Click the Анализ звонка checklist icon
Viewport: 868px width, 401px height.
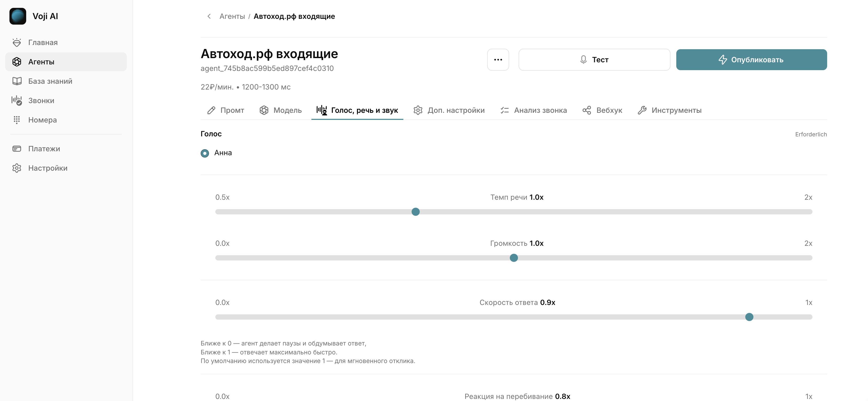point(504,110)
